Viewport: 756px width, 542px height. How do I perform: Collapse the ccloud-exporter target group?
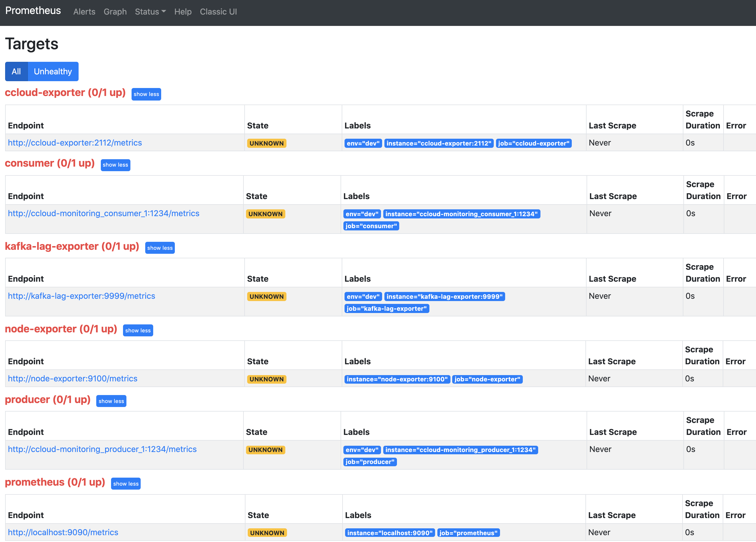click(x=146, y=94)
